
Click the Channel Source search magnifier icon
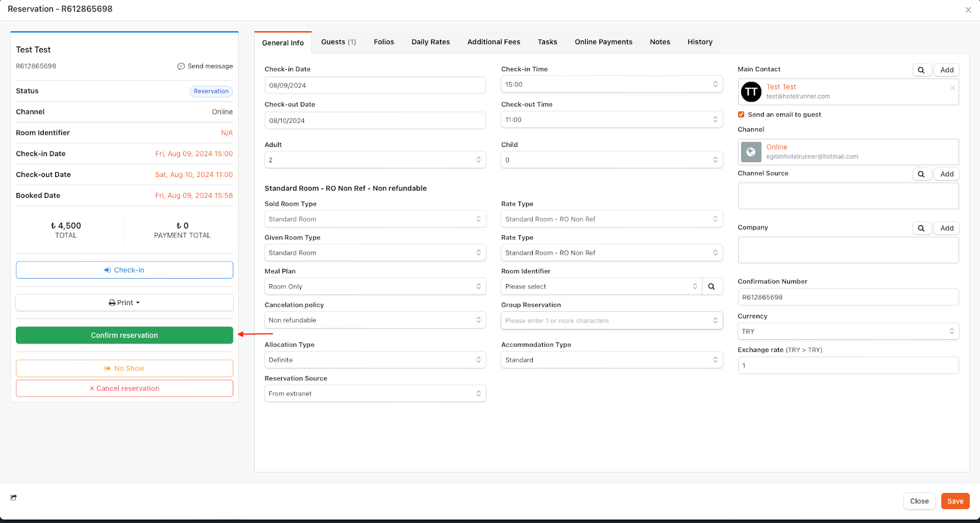(921, 174)
